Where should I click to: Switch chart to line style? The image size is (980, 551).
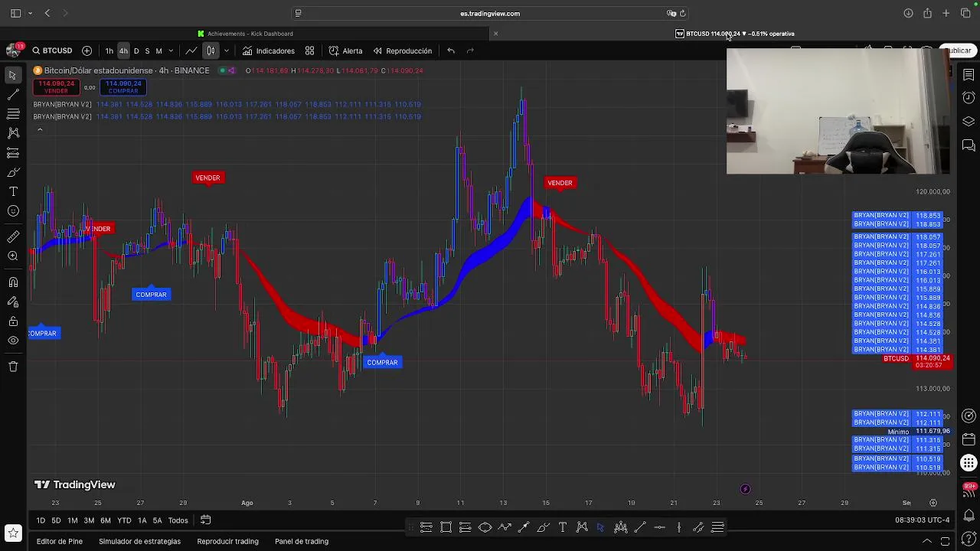(191, 51)
